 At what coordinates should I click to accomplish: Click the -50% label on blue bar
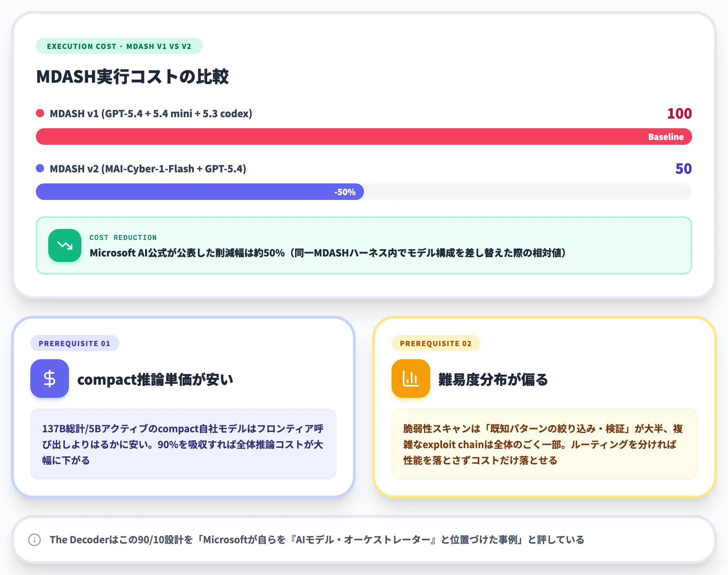pyautogui.click(x=345, y=192)
